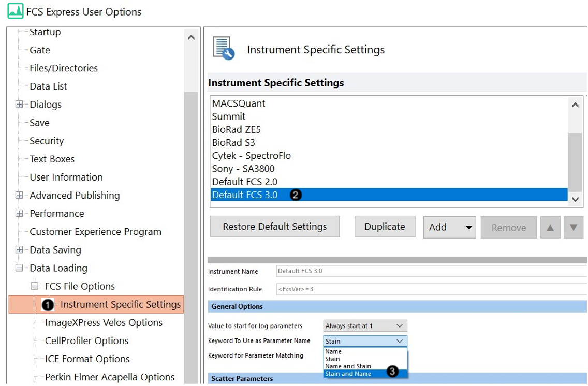Select Advanced Publishing tree label

75,195
